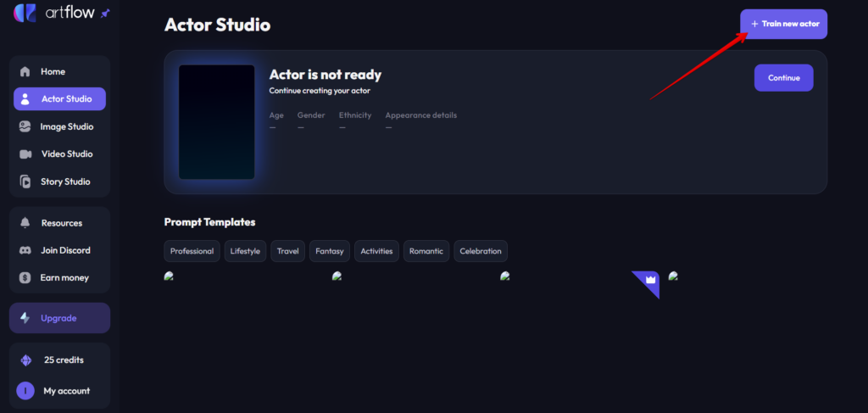Click the credits diamond icon
This screenshot has width=868, height=413.
[x=26, y=360]
